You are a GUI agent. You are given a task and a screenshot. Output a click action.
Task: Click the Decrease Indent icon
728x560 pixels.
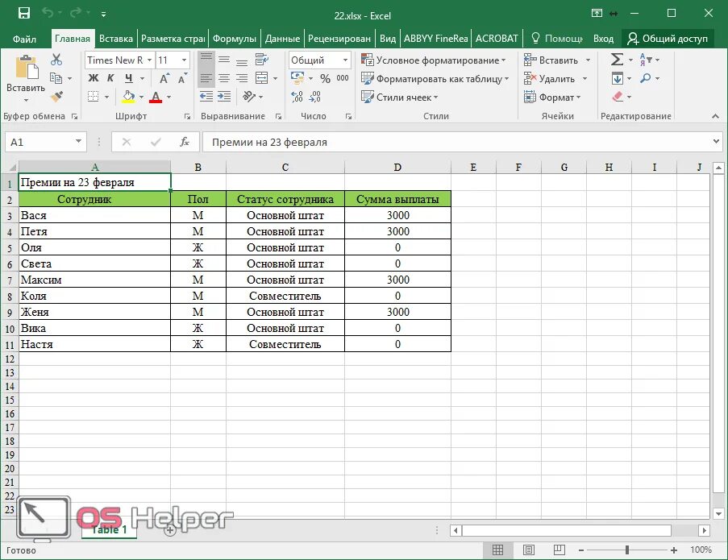pos(206,97)
